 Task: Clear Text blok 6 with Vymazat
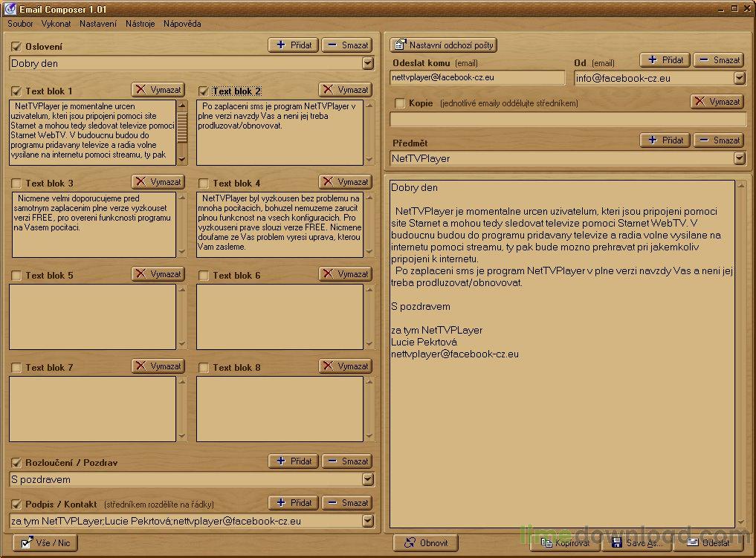point(345,273)
